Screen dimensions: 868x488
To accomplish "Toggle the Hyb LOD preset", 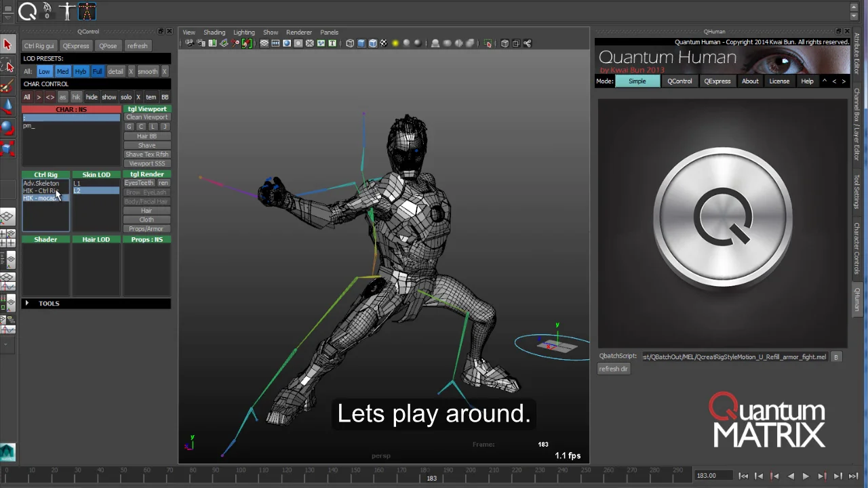I will point(81,72).
